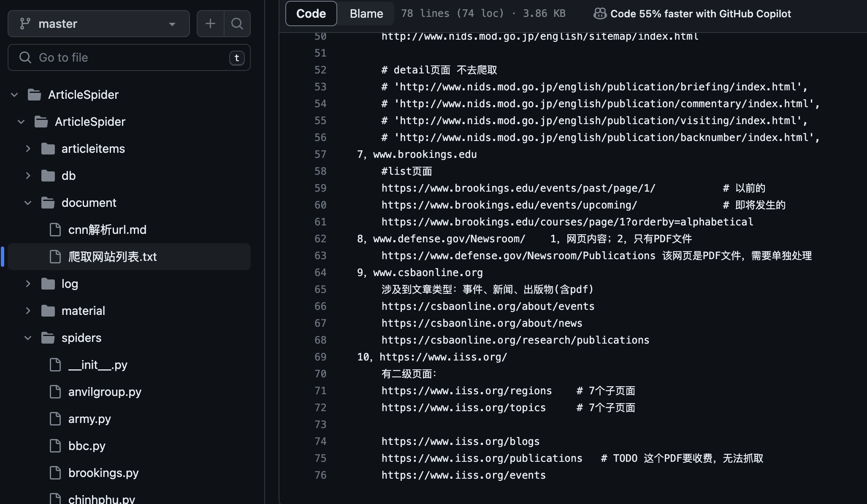Focus the Go to file input
The height and width of the screenshot is (504, 867).
(x=129, y=57)
